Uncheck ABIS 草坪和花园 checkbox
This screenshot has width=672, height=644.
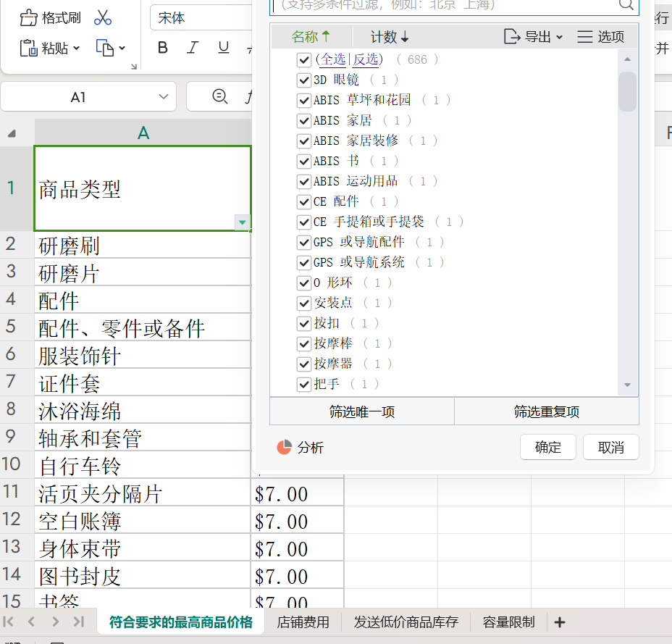coord(304,100)
